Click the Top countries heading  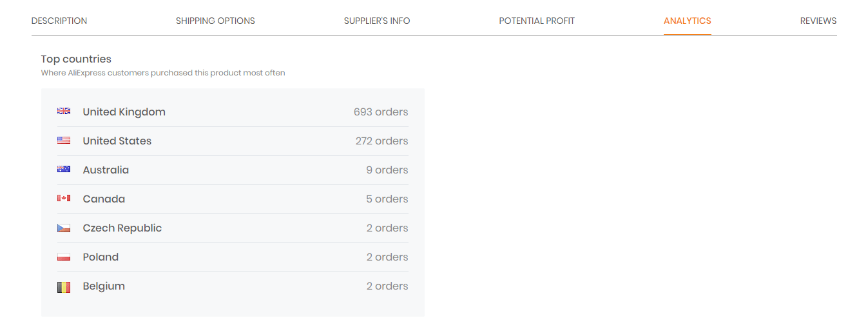(x=76, y=59)
